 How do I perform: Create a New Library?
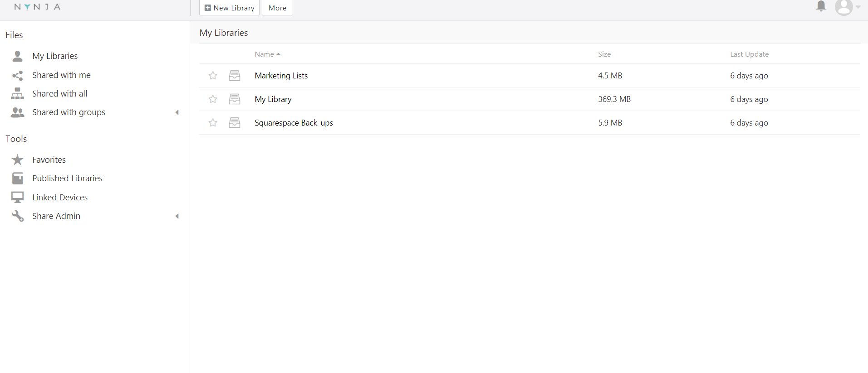[229, 8]
